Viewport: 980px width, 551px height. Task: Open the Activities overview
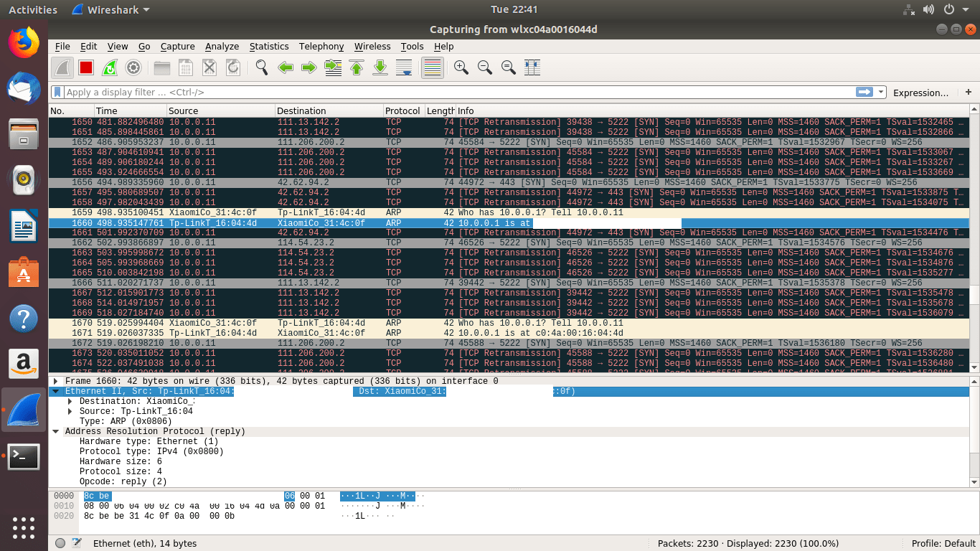point(33,9)
